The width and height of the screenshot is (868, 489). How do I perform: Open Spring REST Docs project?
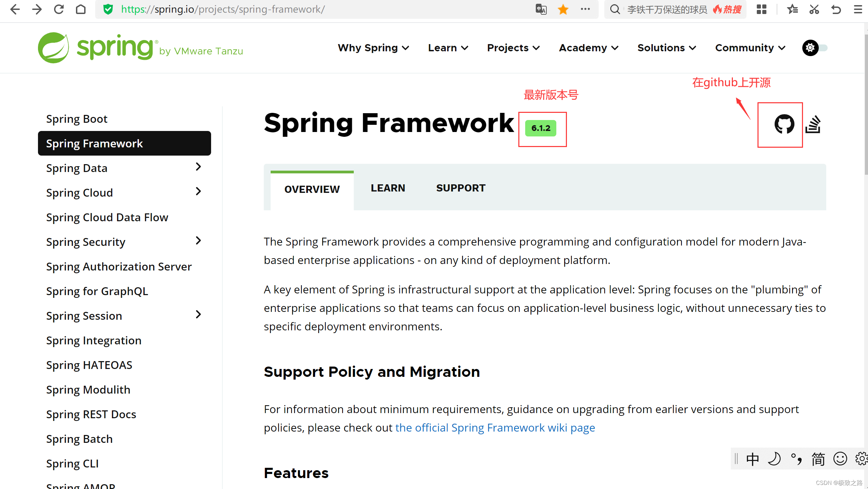click(91, 414)
